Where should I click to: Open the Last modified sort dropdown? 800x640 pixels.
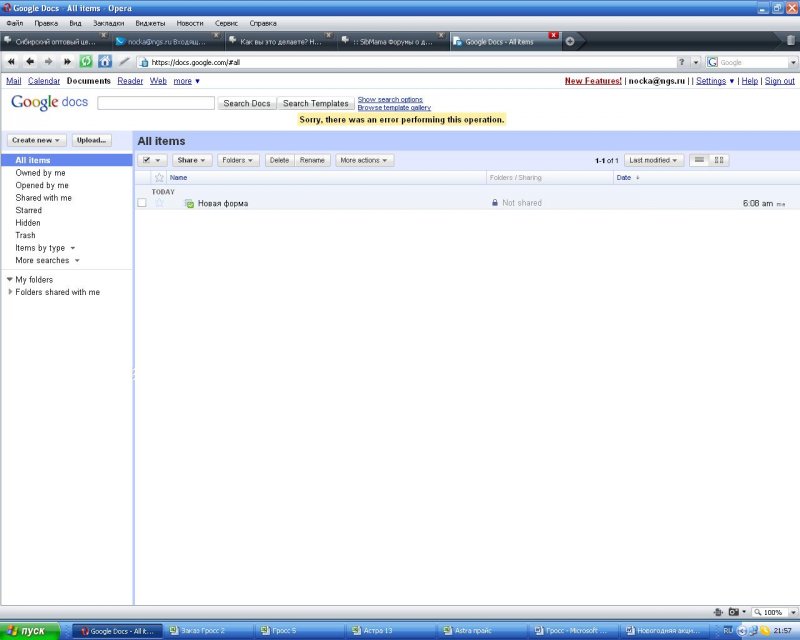653,160
